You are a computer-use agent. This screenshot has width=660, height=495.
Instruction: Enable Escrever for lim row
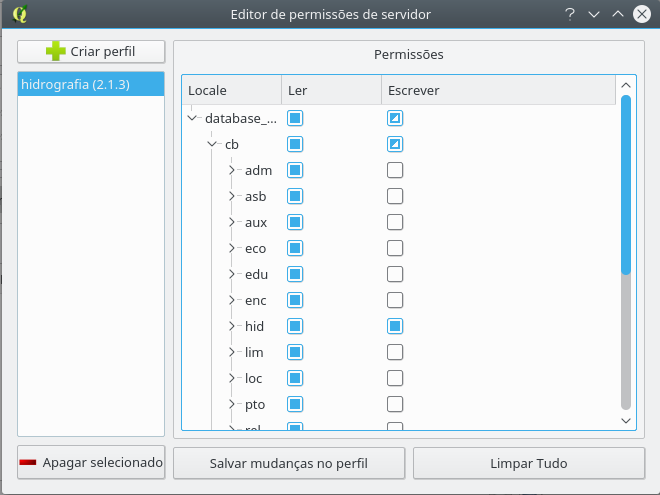click(395, 352)
